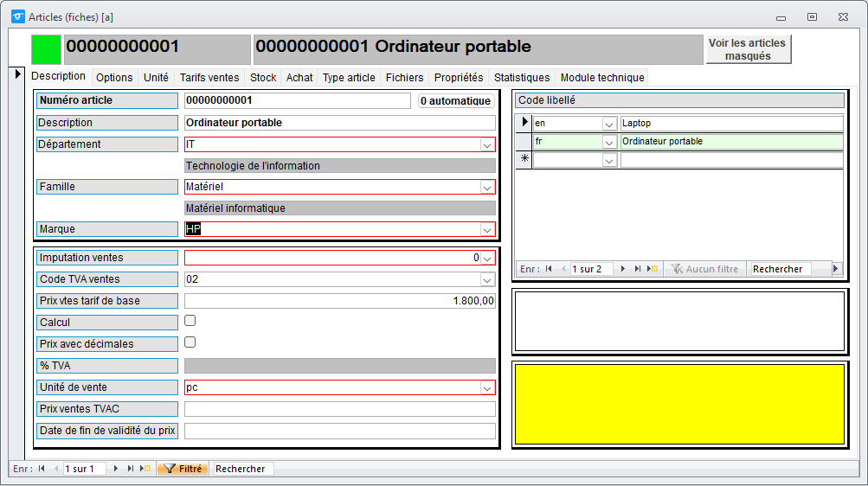Viewport: 868px width, 486px height.
Task: Open the Fichiers tab
Action: 405,78
